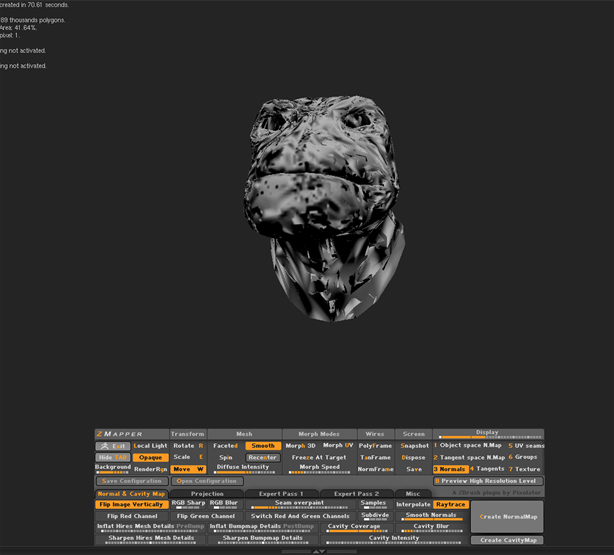
Task: Adjust Inflat Hires Mesh Details slider
Action: pos(150,528)
